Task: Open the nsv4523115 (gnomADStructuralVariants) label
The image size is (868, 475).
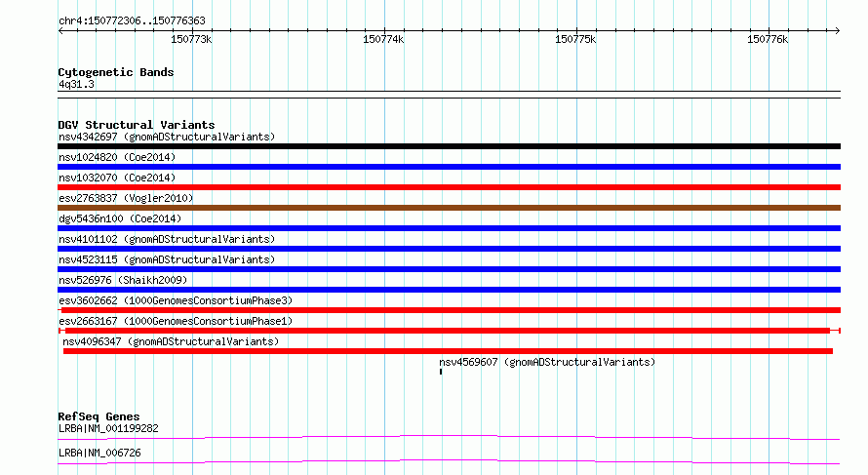Action: (x=167, y=259)
